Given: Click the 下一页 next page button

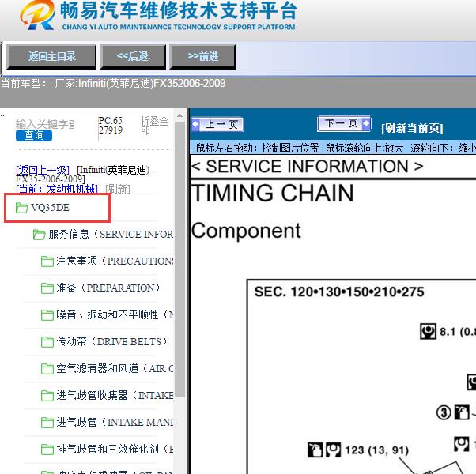Looking at the screenshot, I should pos(344,123).
